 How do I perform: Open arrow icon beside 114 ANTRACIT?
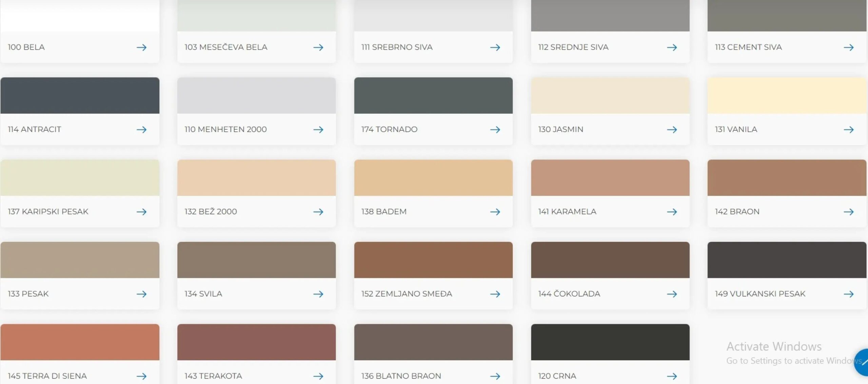[142, 130]
